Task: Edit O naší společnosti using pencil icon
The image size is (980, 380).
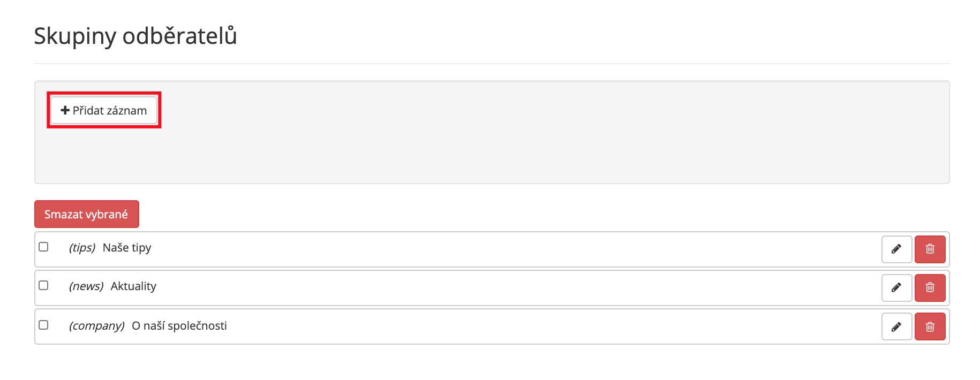Action: (x=896, y=326)
